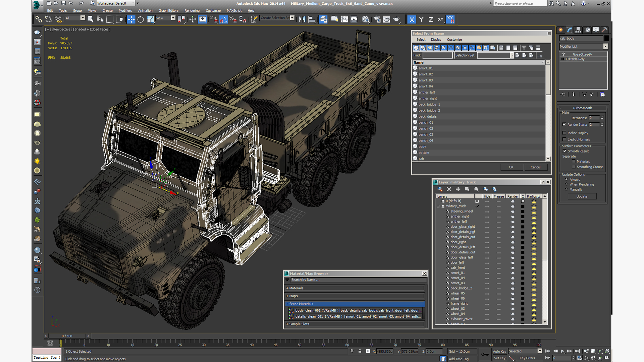Screen dimensions: 644x362
Task: Select the Select and Link tool
Action: pyautogui.click(x=39, y=19)
